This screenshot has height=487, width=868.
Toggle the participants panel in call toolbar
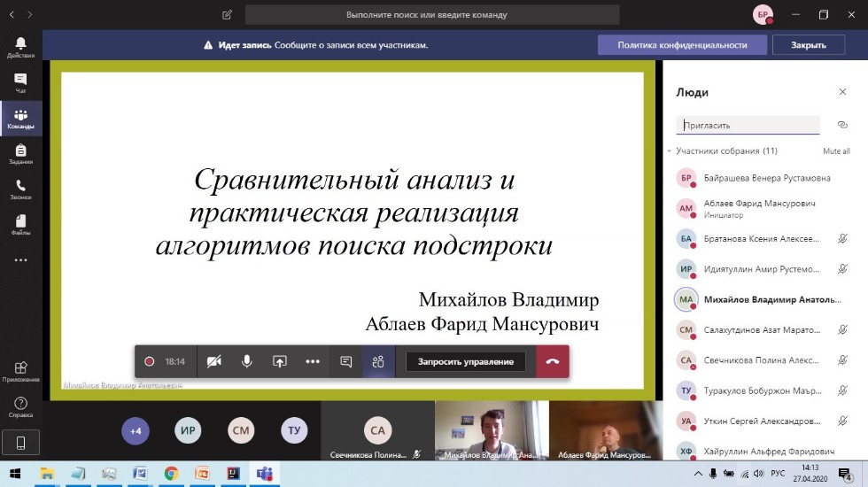tap(378, 361)
